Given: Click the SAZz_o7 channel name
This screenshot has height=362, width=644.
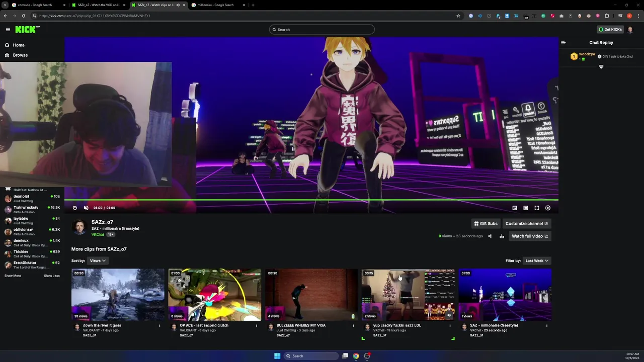Looking at the screenshot, I should tap(102, 222).
